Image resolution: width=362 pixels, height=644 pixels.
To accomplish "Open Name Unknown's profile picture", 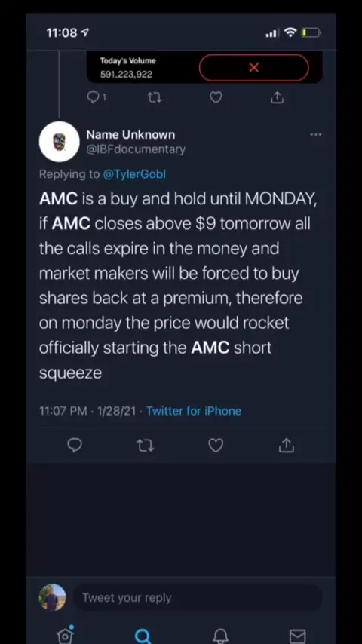I will pos(59,142).
